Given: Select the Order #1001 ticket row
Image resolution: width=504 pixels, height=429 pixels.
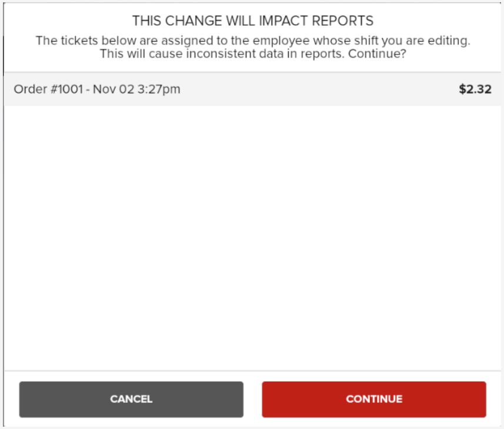Looking at the screenshot, I should pos(252,90).
